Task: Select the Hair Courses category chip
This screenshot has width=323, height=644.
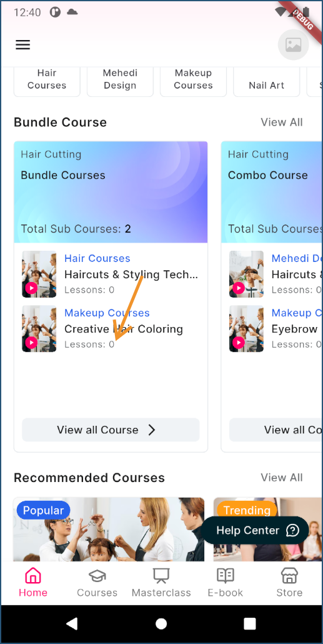Action: (47, 81)
